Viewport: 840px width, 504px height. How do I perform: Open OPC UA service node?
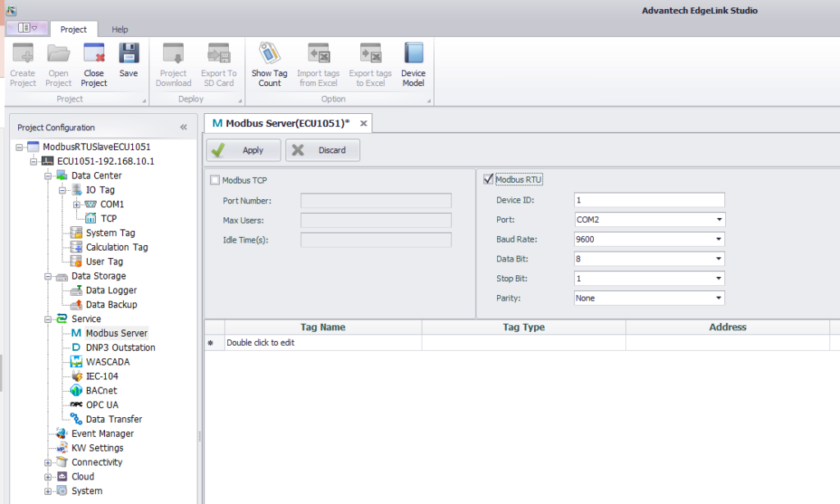tap(103, 405)
